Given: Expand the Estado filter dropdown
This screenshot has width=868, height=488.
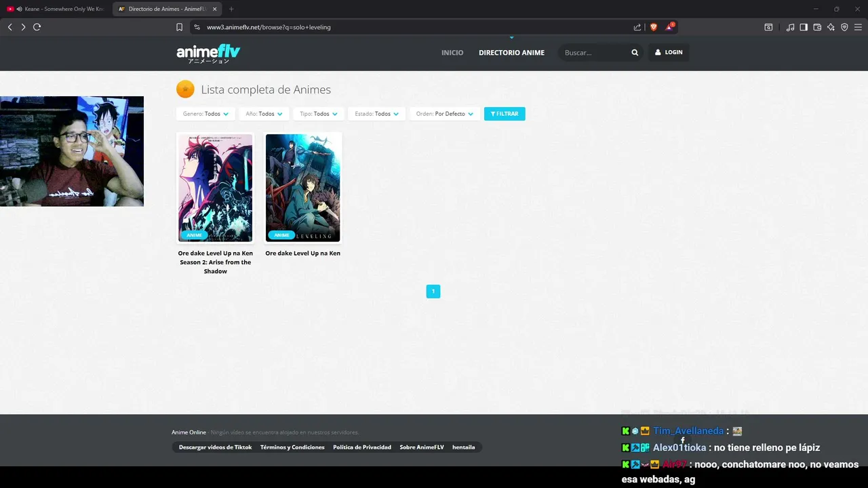Looking at the screenshot, I should pos(377,114).
